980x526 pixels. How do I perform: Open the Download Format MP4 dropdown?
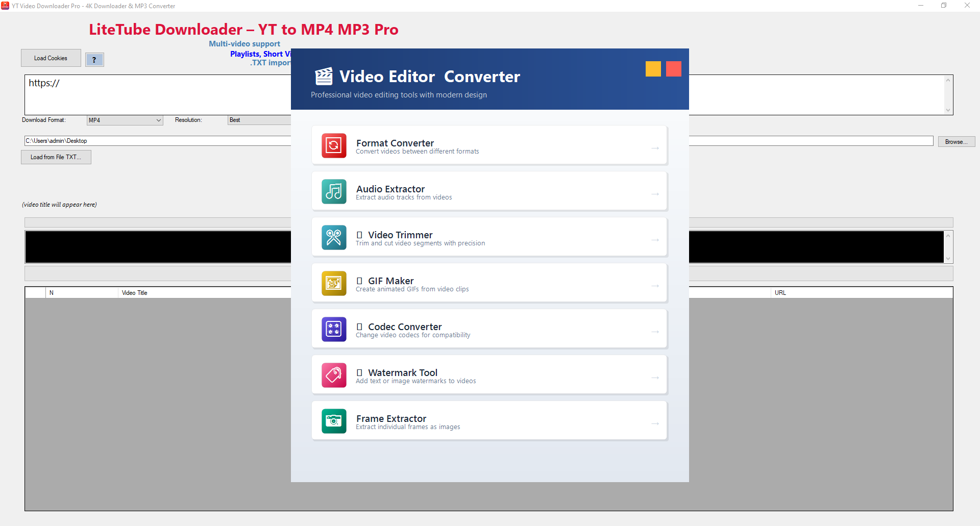[125, 120]
